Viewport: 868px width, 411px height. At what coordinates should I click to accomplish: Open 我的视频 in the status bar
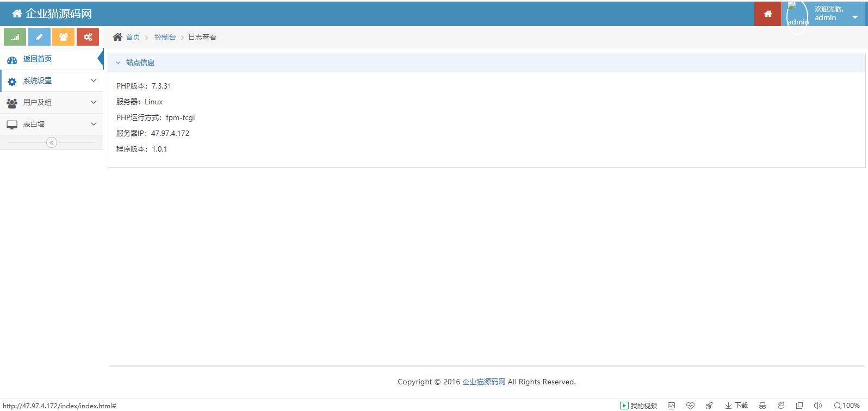point(638,406)
